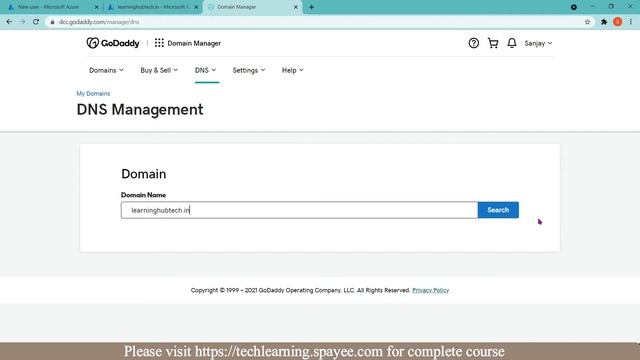Bookmark this page with star icon
The height and width of the screenshot is (360, 640).
(587, 22)
